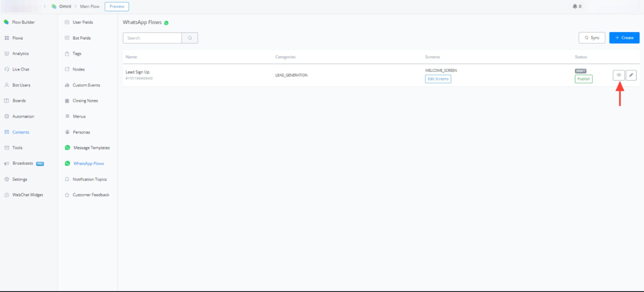Open WebChat Widget settings

coord(27,195)
